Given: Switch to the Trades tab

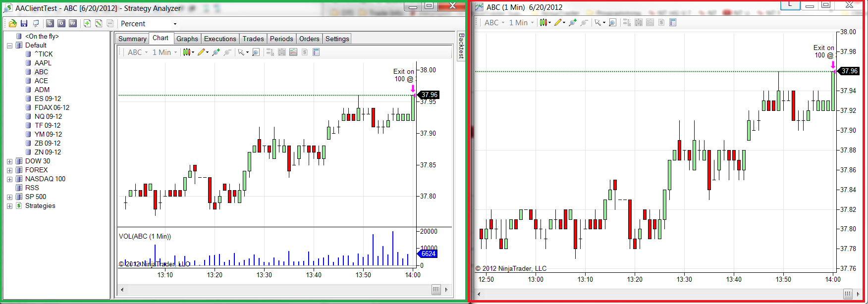Looking at the screenshot, I should 253,39.
